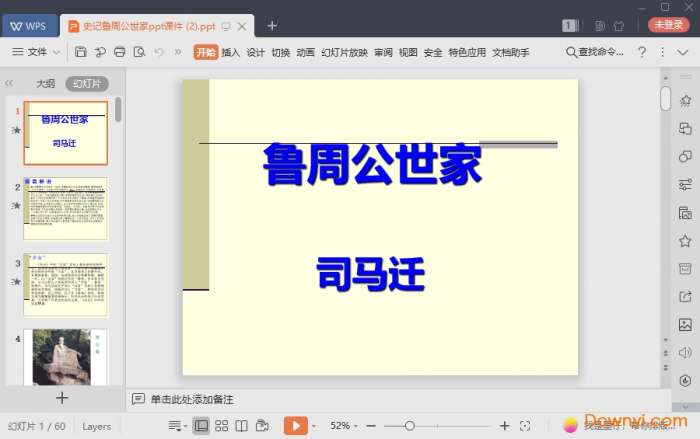The width and height of the screenshot is (700, 439).
Task: Expand the 文件 dropdown arrow
Action: point(57,52)
